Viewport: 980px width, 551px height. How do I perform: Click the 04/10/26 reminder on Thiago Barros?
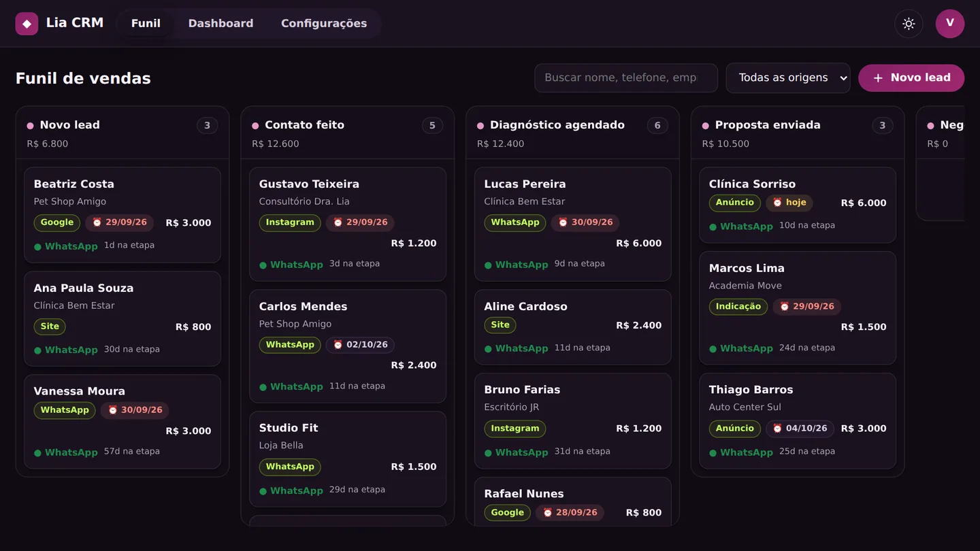pos(800,429)
